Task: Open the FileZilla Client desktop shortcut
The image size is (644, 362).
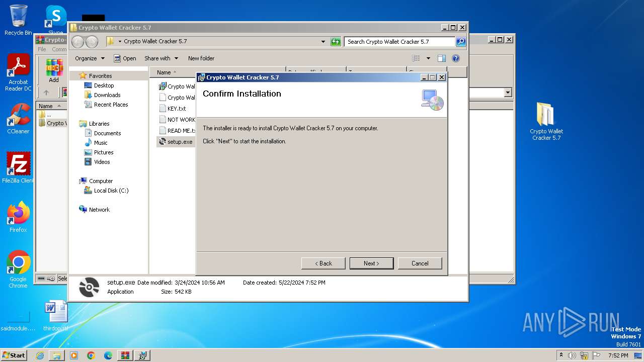Action: point(18,168)
